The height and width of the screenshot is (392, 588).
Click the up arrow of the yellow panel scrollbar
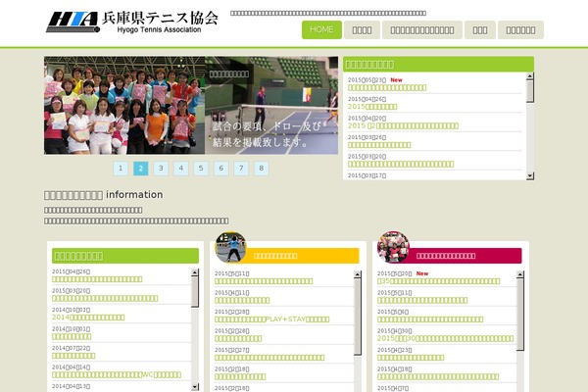(x=358, y=274)
